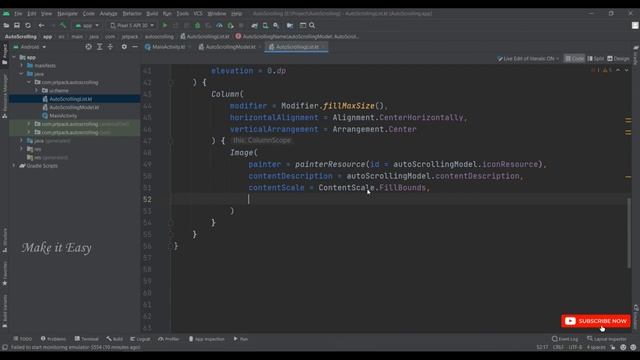Expand the res folder arrow
The image size is (640, 360).
(22, 149)
